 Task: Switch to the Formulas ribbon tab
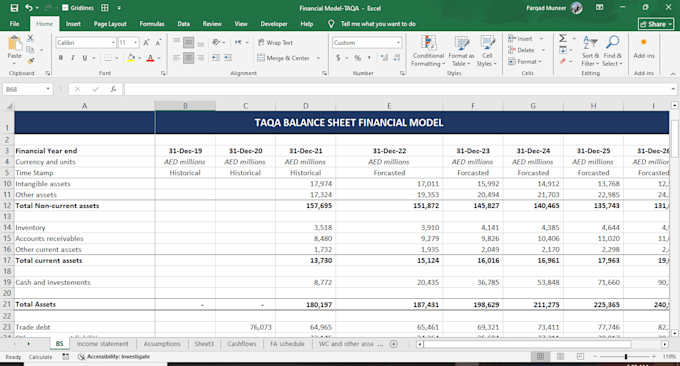point(152,24)
